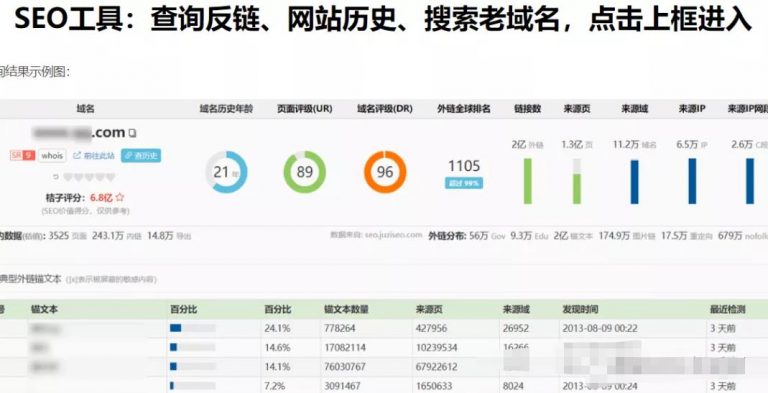
Task: Click anchor count 17082114
Action: point(345,347)
